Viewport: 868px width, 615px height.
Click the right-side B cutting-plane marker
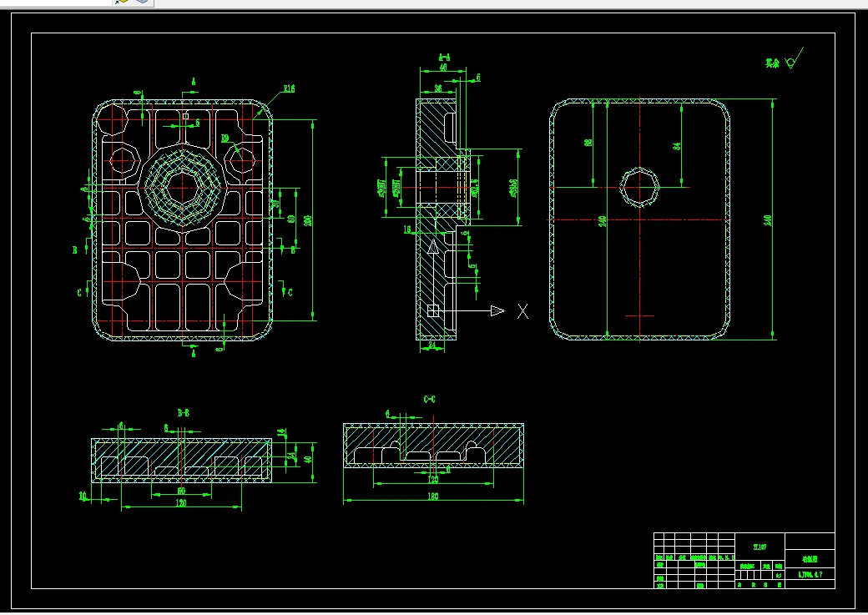coord(293,250)
